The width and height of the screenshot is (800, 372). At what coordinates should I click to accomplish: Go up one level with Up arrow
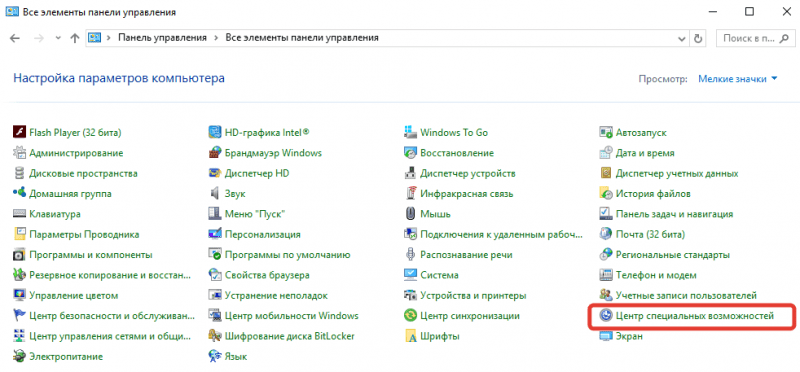click(74, 38)
